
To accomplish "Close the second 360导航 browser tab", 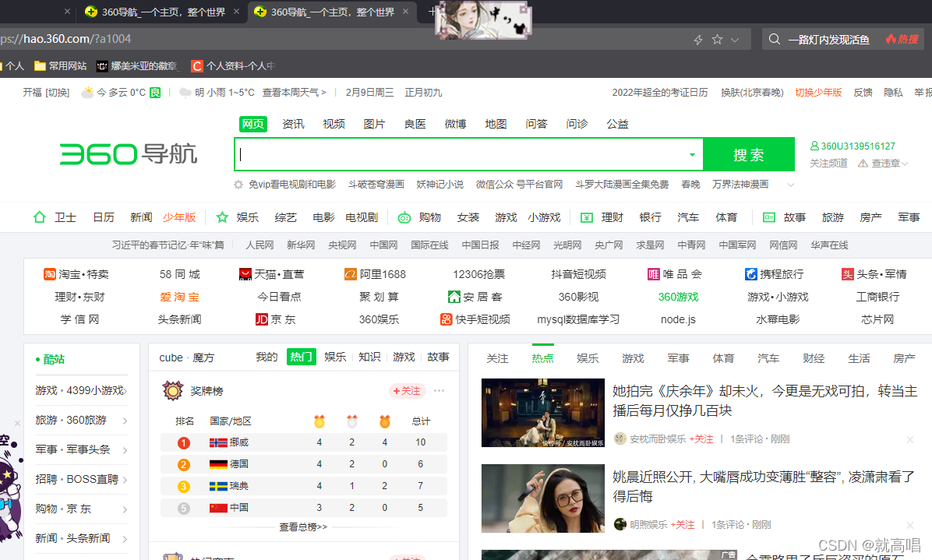I will click(405, 11).
